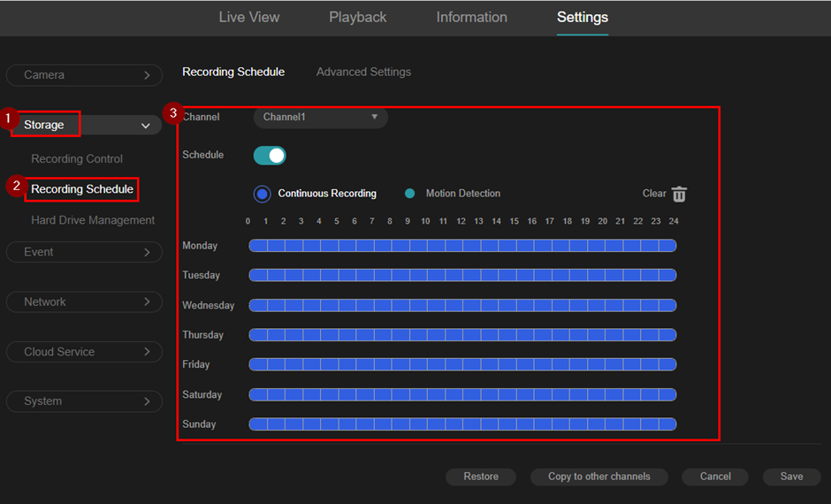Open the Channel1 dropdown
This screenshot has height=504, width=831.
pos(320,117)
